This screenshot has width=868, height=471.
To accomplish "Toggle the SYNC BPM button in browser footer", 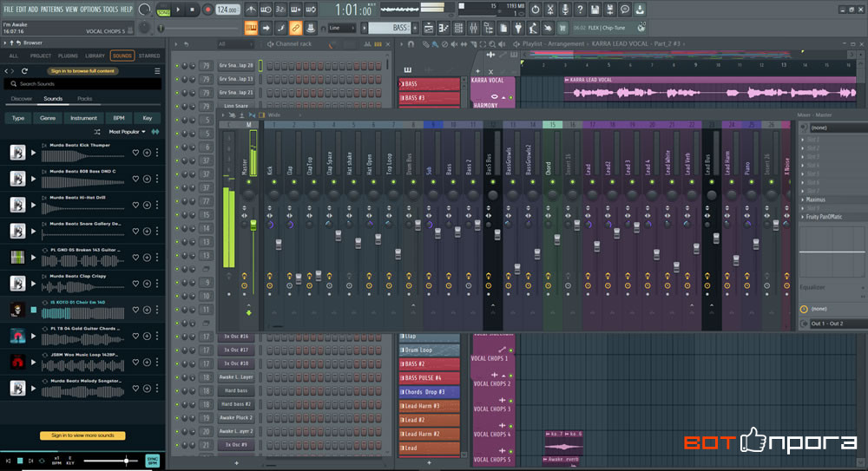I will 152,461.
